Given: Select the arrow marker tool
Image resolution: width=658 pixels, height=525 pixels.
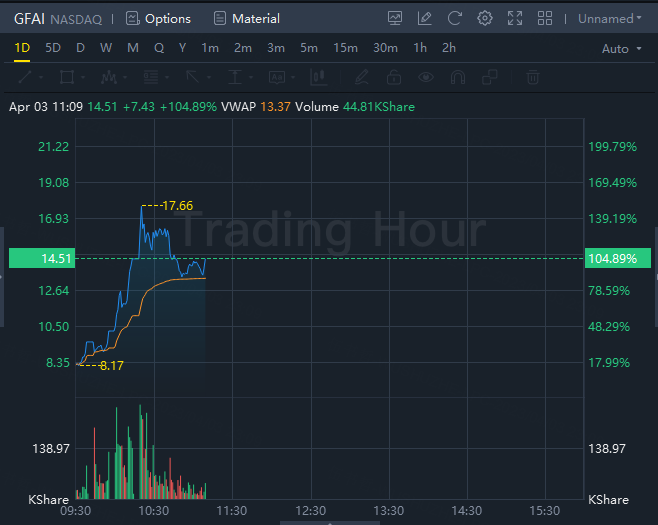Looking at the screenshot, I should pos(193,77).
